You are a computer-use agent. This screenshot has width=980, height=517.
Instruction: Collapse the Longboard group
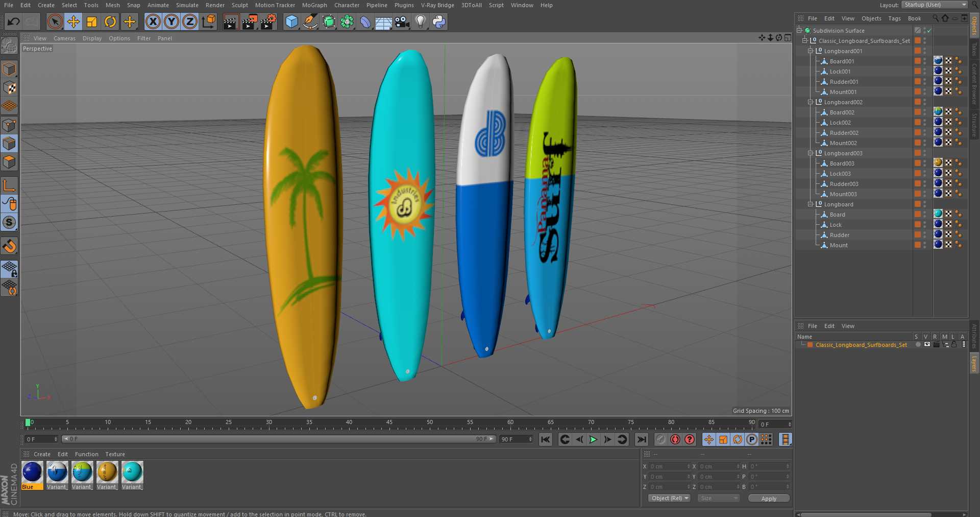pyautogui.click(x=810, y=204)
